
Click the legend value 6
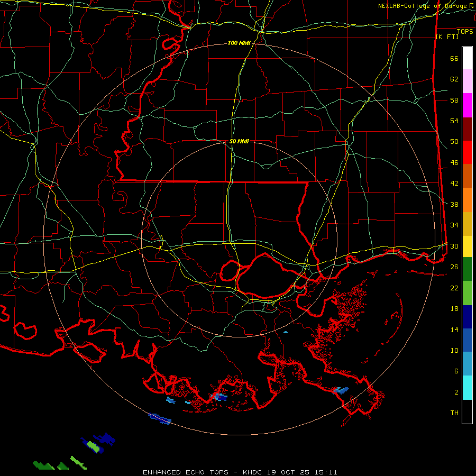click(x=456, y=371)
